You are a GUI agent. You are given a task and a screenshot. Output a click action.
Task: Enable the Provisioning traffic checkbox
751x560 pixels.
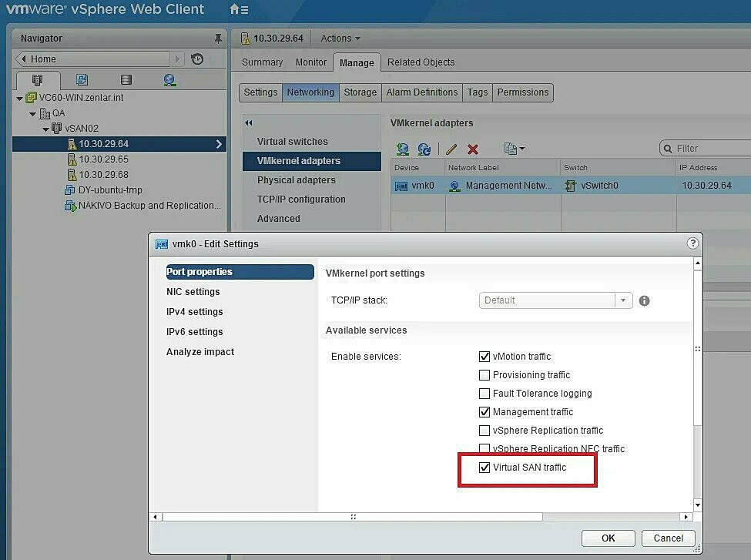coord(484,375)
